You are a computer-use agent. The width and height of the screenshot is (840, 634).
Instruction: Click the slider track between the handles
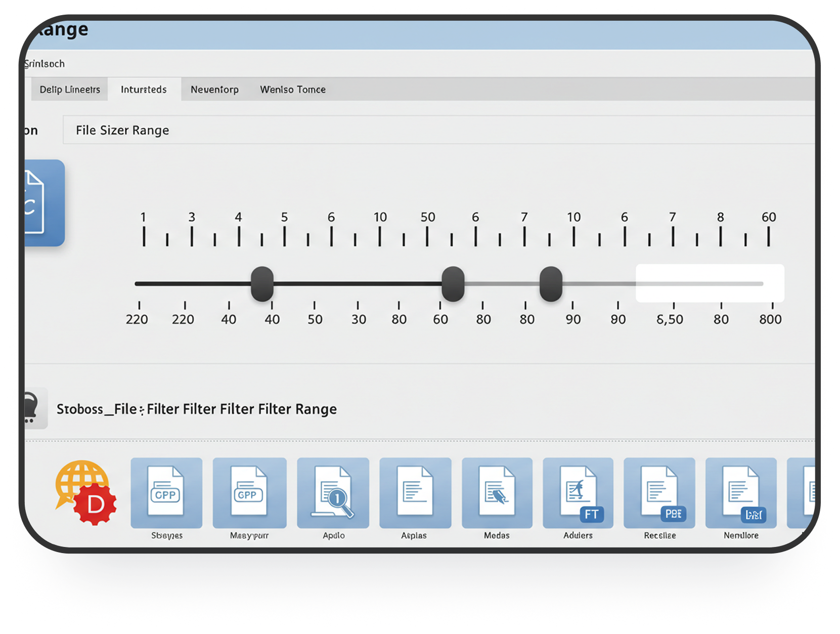click(354, 283)
